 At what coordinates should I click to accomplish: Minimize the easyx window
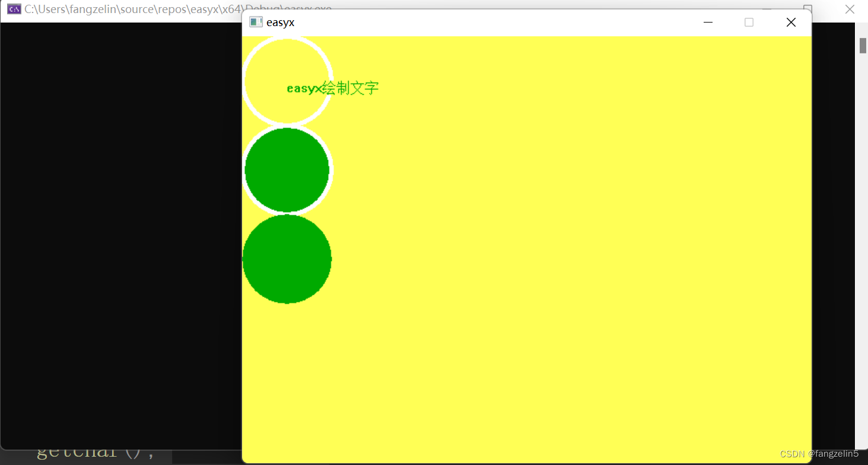tap(707, 23)
